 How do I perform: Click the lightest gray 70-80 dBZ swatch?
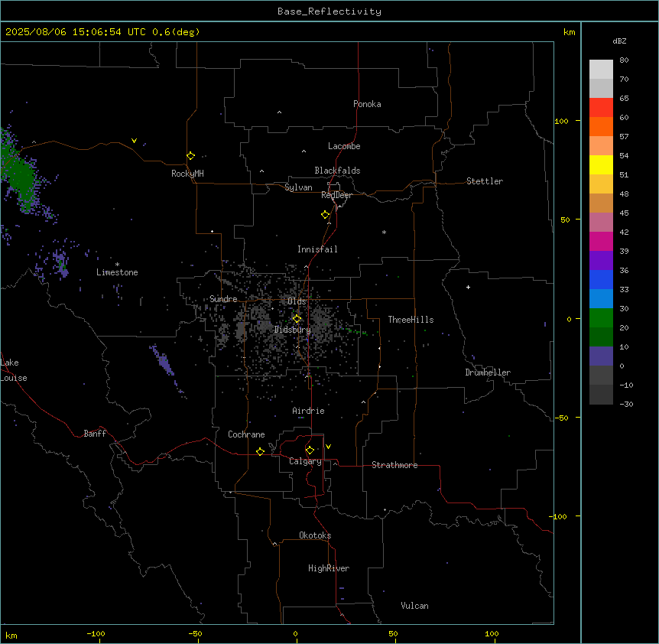coord(601,69)
